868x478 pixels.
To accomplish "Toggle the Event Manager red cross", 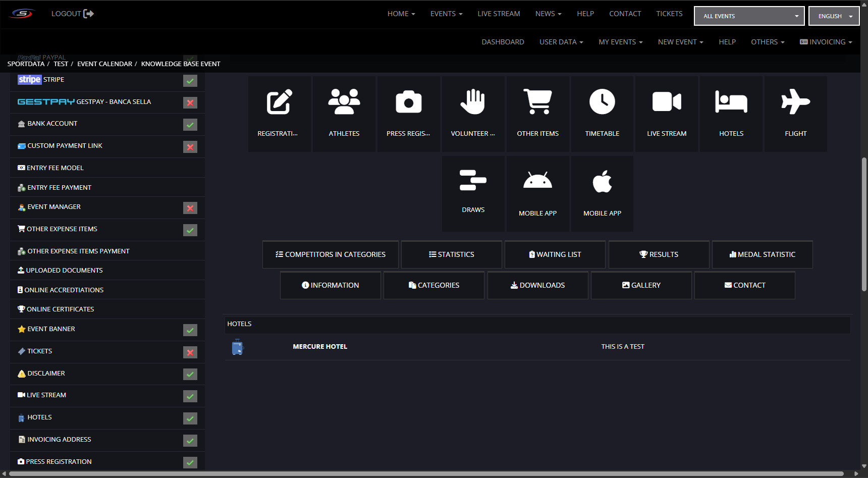I will click(x=190, y=208).
